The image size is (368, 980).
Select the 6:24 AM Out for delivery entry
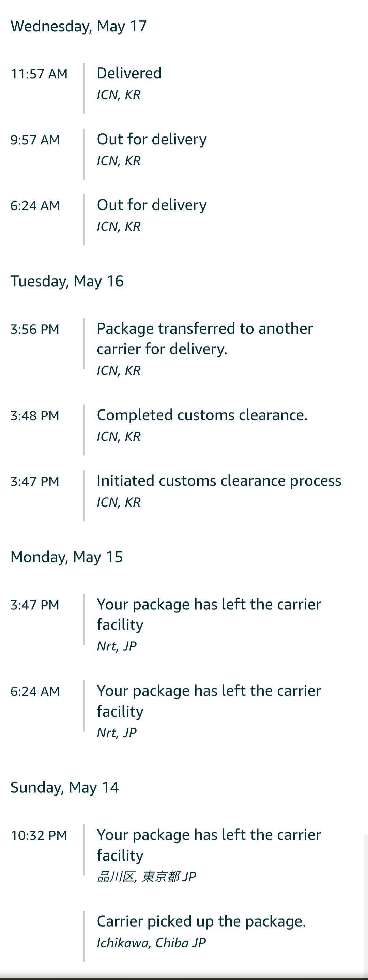[152, 205]
